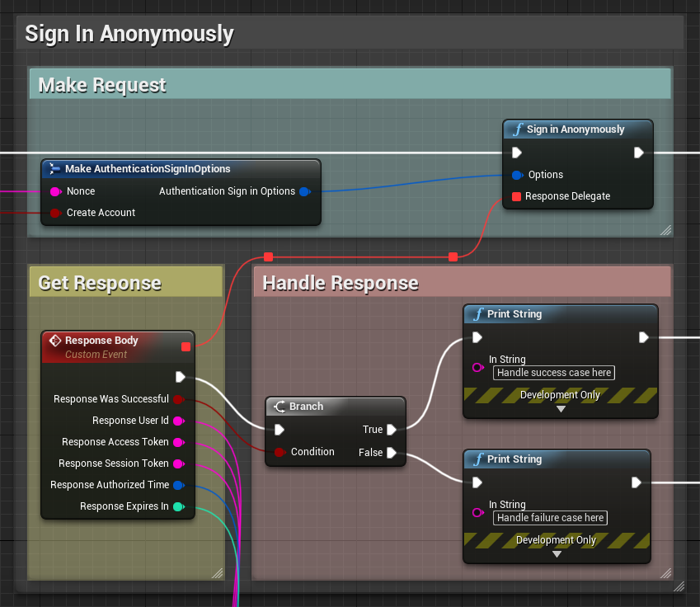Viewport: 700px width, 607px height.
Task: Click the Response Authorized Time pin
Action: click(x=179, y=485)
